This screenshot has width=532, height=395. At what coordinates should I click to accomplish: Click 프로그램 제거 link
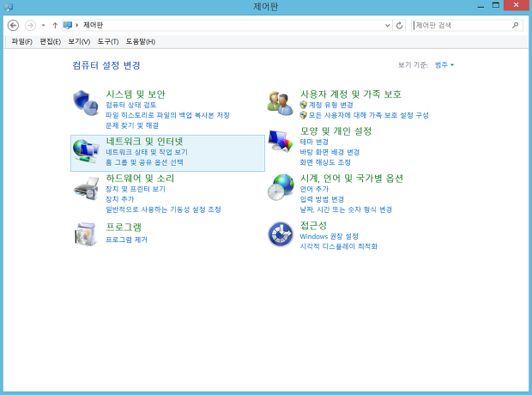click(126, 240)
